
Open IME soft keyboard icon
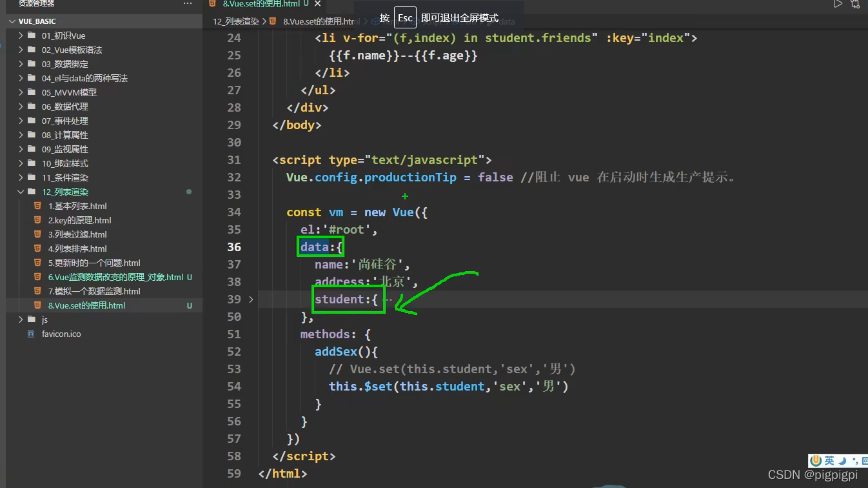tap(865, 461)
